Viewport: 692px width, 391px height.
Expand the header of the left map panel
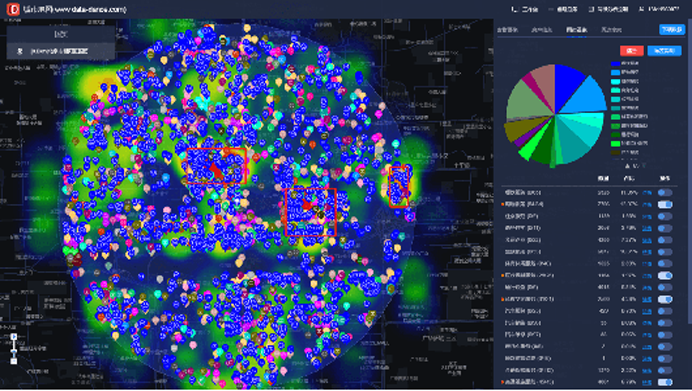click(61, 34)
